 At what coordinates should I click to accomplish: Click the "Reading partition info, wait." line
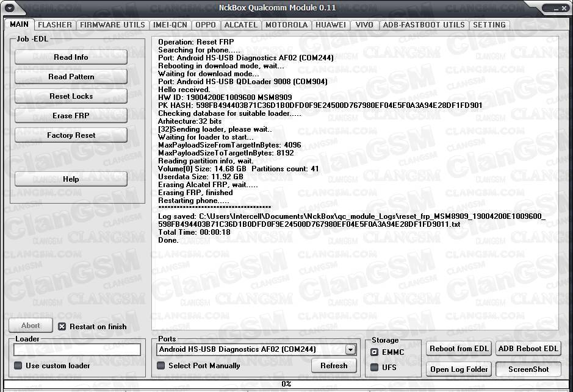[x=206, y=161]
